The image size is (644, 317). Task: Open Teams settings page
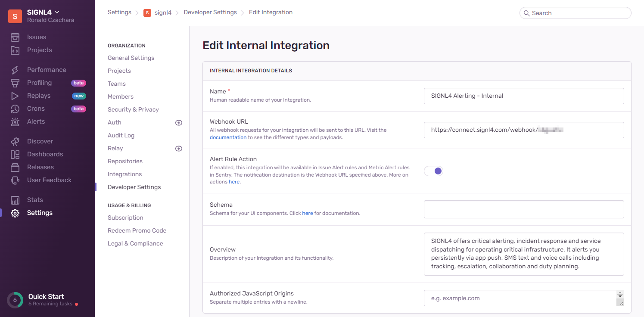tap(117, 84)
